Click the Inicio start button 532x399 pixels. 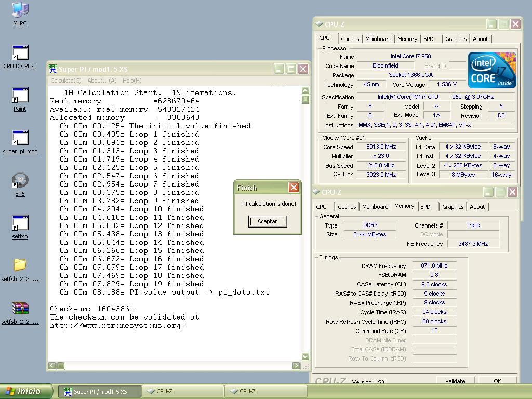coord(26,391)
